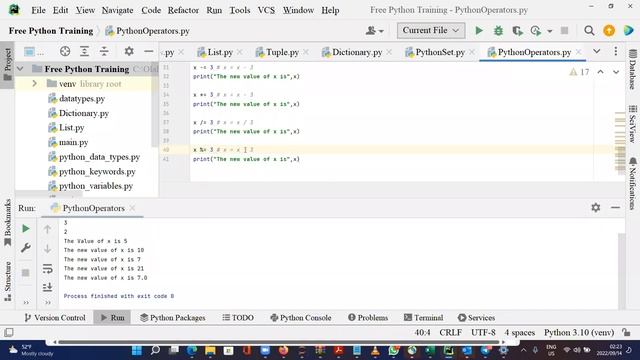640x360 pixels.
Task: Run with coverage icon in toolbar
Action: (517, 31)
